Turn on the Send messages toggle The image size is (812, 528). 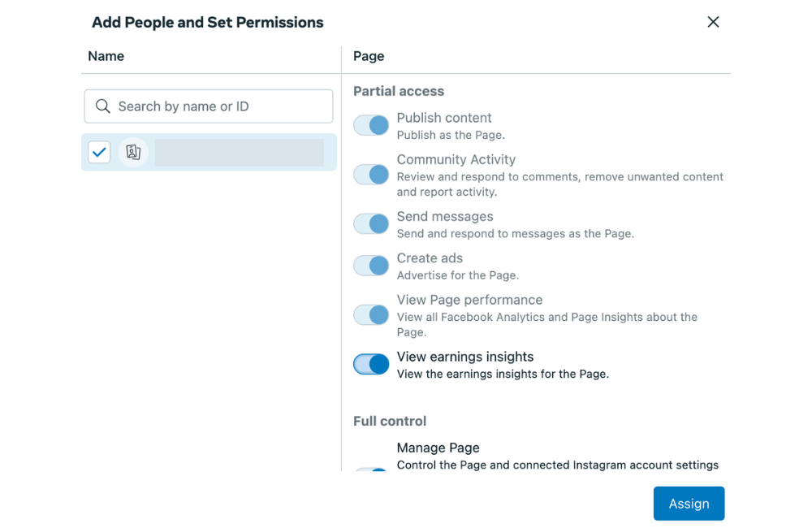371,223
